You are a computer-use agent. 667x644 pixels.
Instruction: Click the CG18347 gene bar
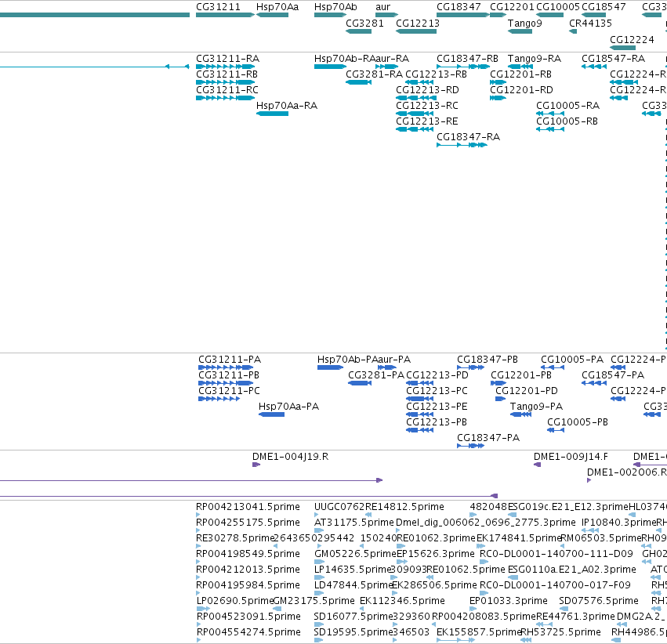click(462, 15)
